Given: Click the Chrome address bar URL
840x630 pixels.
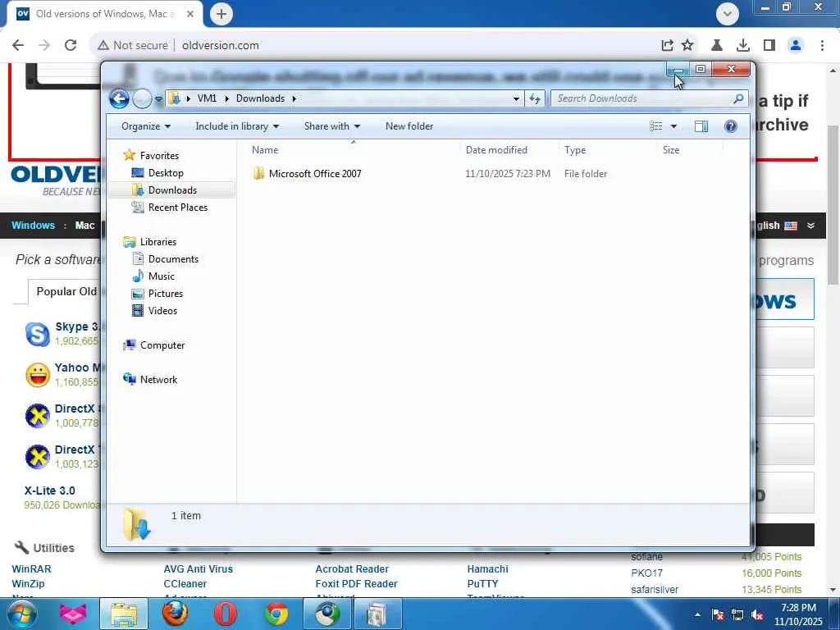Looking at the screenshot, I should (220, 46).
